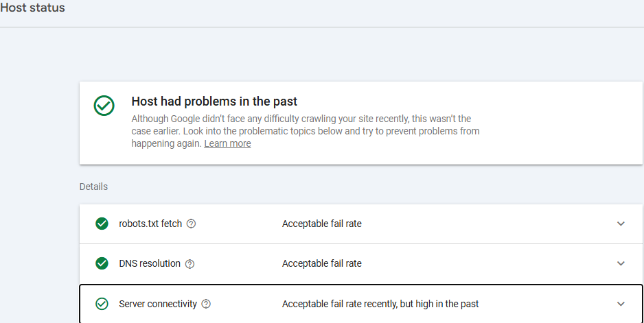Click the green check beside robots.txt fetch
This screenshot has height=323, width=644.
pos(102,224)
